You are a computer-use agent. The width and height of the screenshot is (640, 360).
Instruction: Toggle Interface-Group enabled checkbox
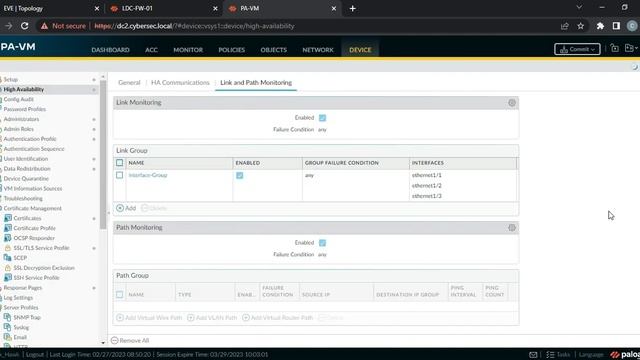point(240,176)
